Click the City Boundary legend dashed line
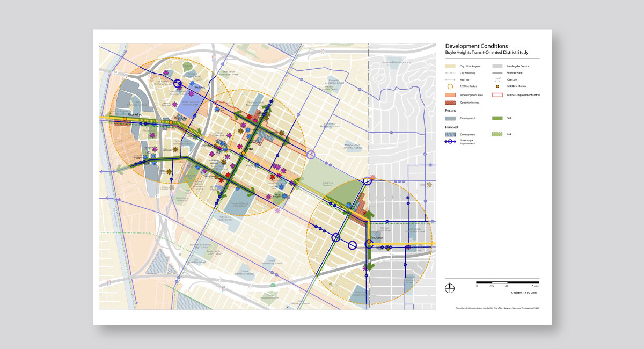Image resolution: width=644 pixels, height=349 pixels. point(450,73)
